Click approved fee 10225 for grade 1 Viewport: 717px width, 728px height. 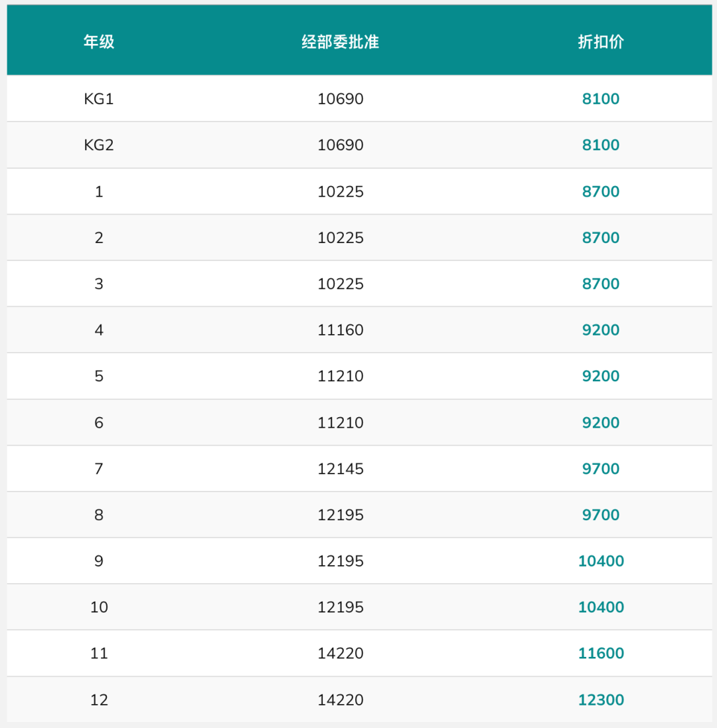click(340, 191)
